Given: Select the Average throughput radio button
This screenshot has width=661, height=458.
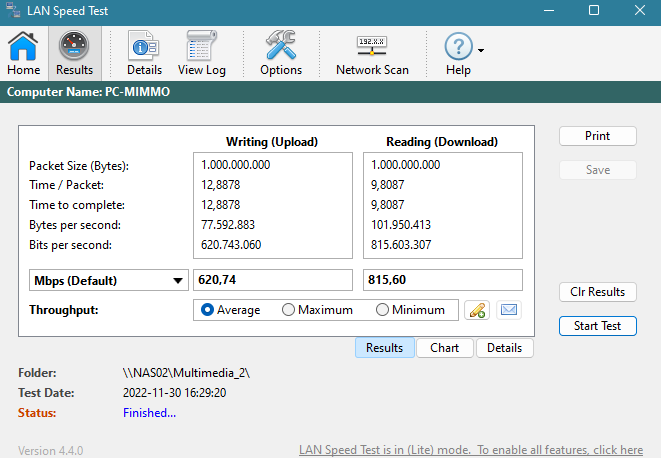Looking at the screenshot, I should click(207, 310).
